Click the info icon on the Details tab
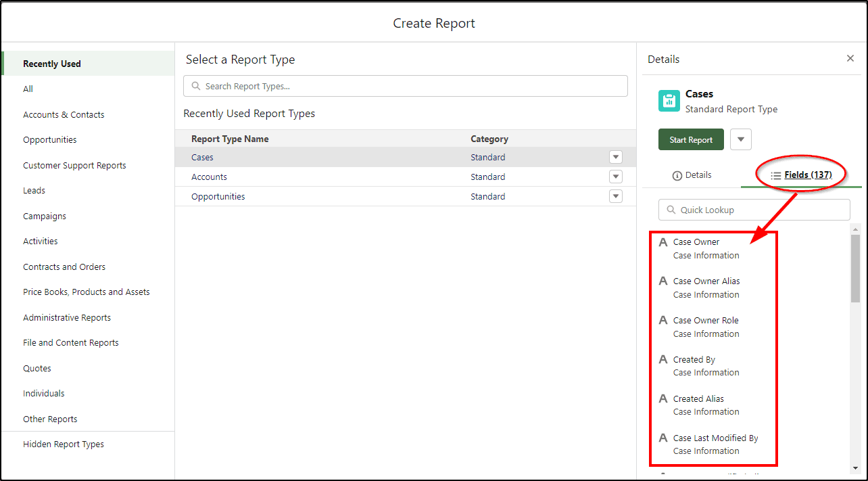Screen dimensions: 868x481 [677, 175]
